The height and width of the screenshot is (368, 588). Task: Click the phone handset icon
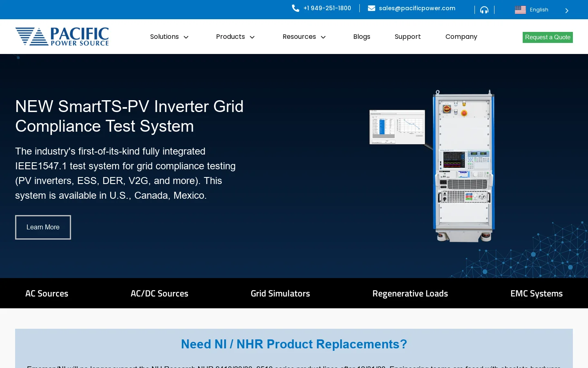click(296, 8)
